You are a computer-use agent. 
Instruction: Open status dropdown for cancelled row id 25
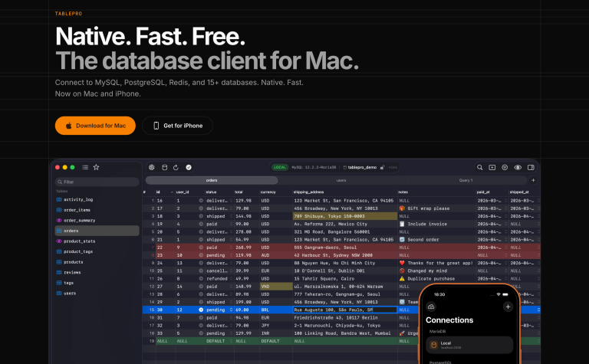[x=231, y=271]
